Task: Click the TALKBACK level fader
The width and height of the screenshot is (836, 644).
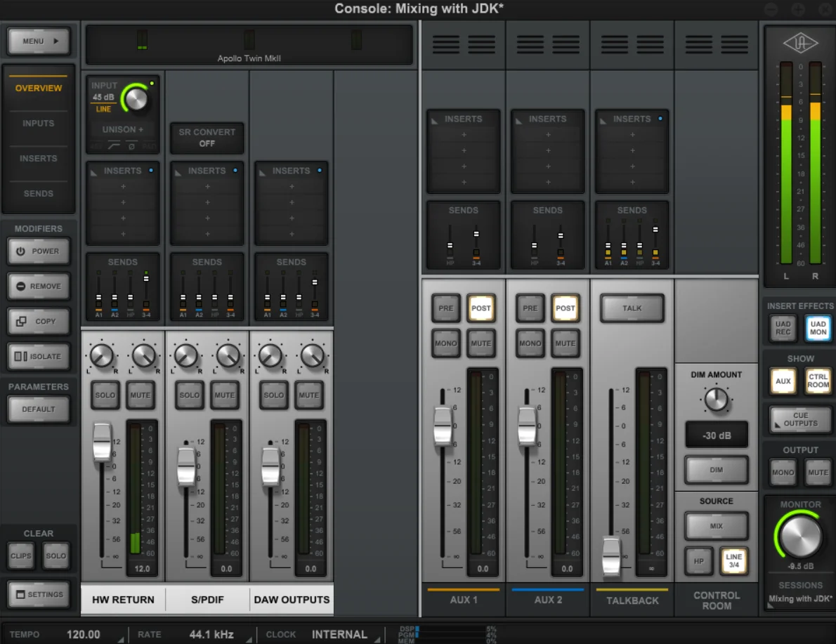Action: point(611,557)
